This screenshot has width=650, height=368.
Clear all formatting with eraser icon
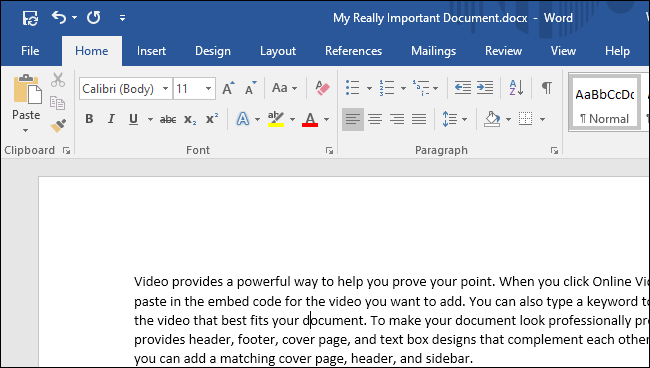point(322,88)
